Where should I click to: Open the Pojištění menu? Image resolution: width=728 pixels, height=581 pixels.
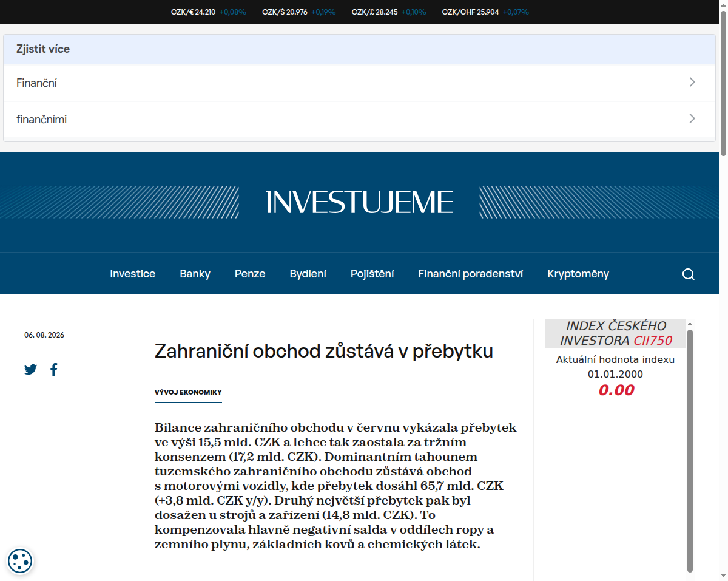pos(372,274)
